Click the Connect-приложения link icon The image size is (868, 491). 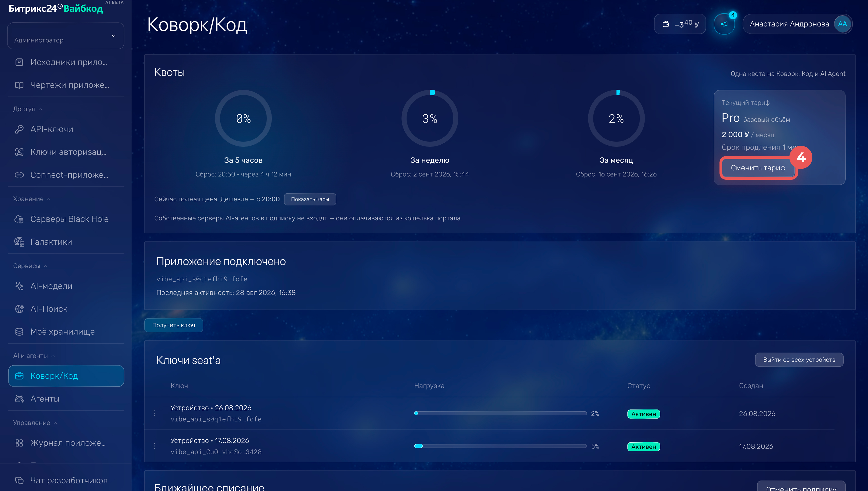pos(19,175)
